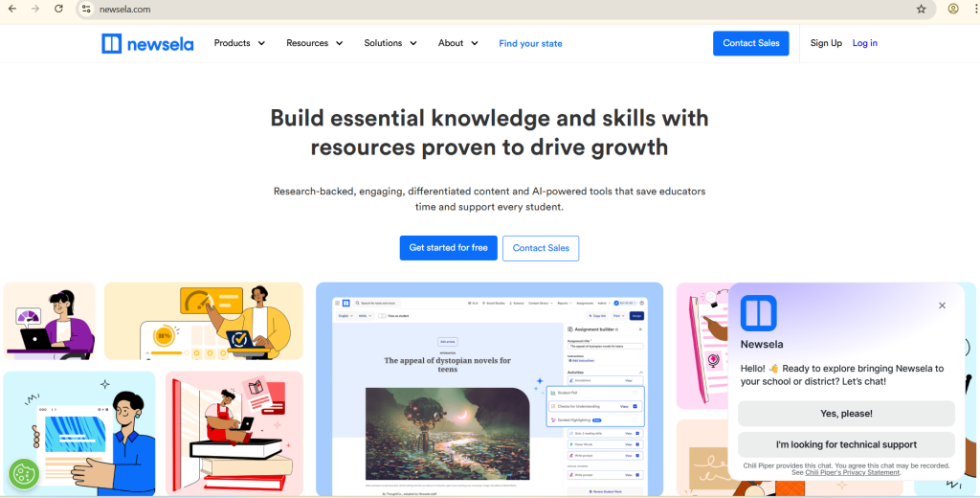980x498 pixels.
Task: Open the Solutions dropdown menu
Action: (x=390, y=43)
